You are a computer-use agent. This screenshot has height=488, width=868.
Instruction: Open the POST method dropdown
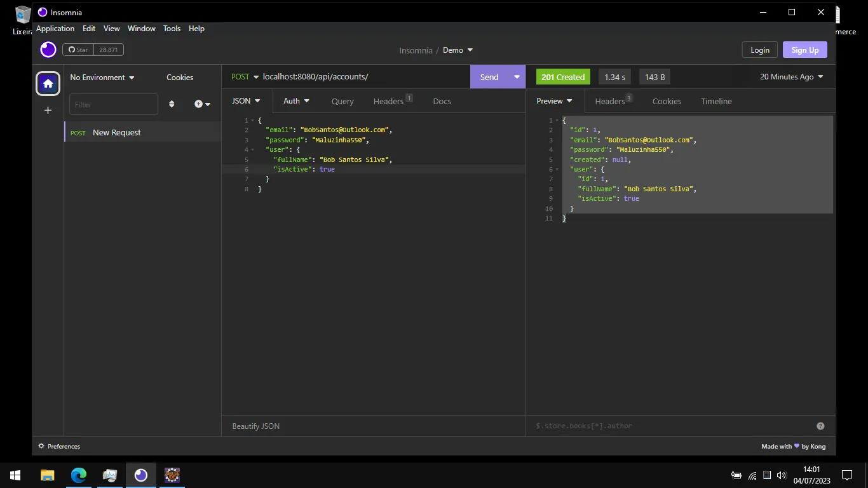click(x=245, y=77)
